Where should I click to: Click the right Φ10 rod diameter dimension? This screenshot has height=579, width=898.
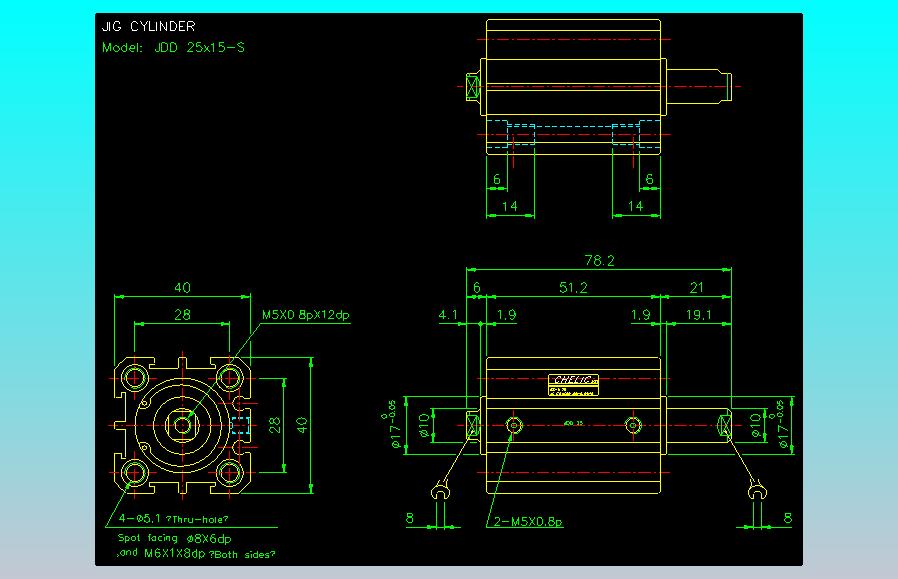coord(756,426)
